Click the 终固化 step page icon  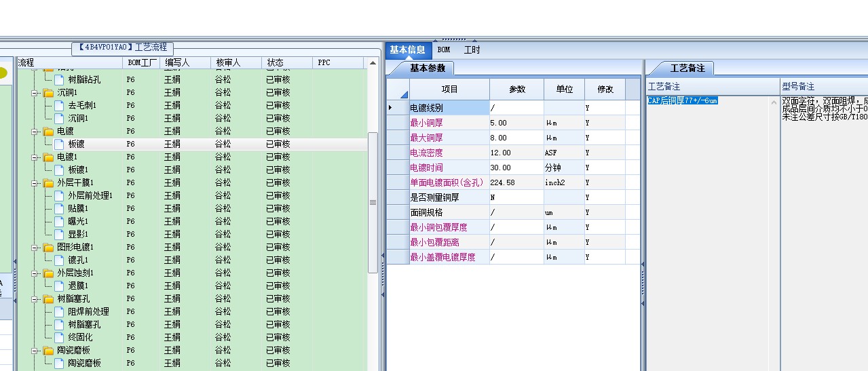[59, 337]
